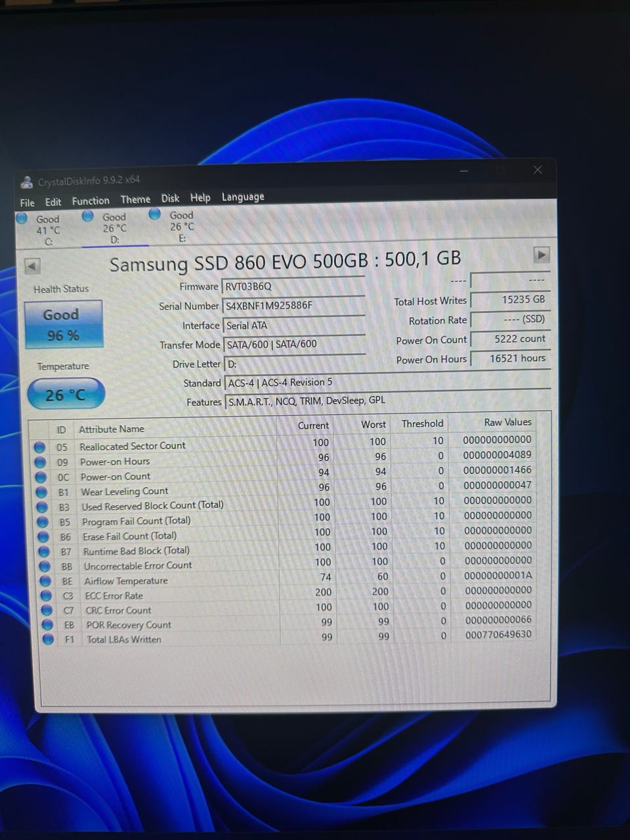Click the next disk arrow button
630x840 pixels.
tap(541, 255)
